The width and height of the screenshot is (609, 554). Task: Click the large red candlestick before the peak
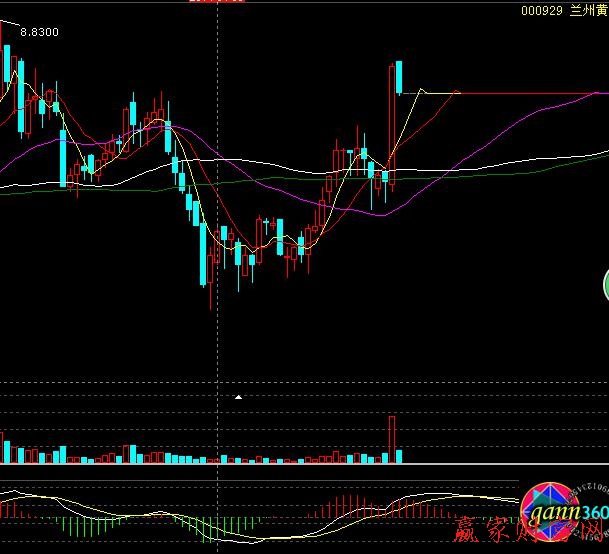[391, 118]
